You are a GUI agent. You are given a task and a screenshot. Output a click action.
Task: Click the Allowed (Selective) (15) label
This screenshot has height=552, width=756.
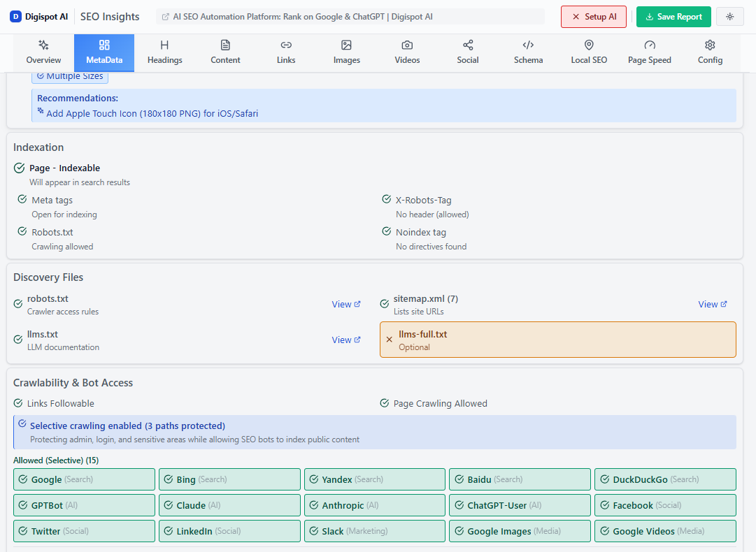tap(56, 460)
